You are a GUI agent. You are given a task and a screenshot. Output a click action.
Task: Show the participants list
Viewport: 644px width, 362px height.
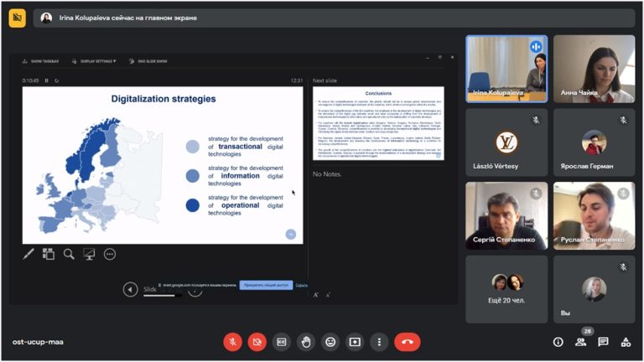click(581, 342)
